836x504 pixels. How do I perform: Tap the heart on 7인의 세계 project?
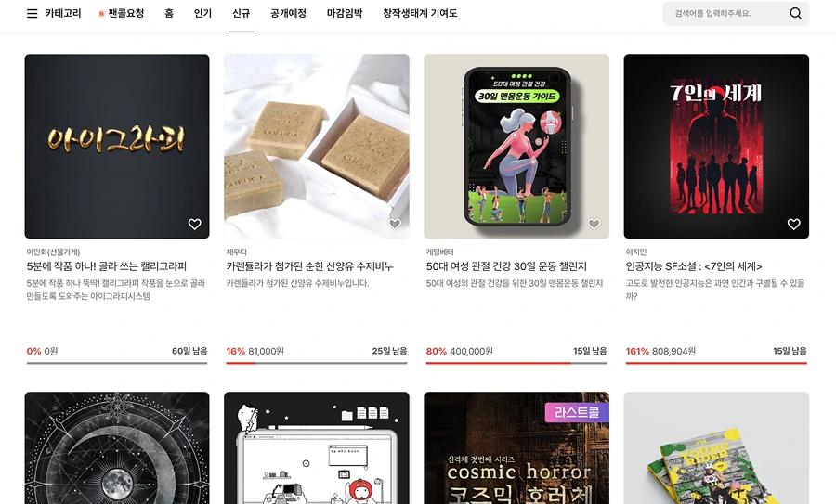tap(794, 225)
